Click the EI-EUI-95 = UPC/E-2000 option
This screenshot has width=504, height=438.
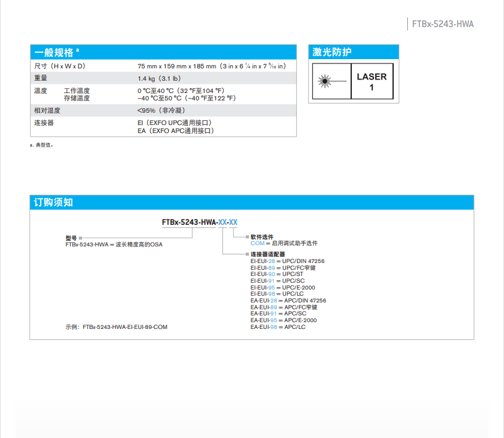pos(283,288)
